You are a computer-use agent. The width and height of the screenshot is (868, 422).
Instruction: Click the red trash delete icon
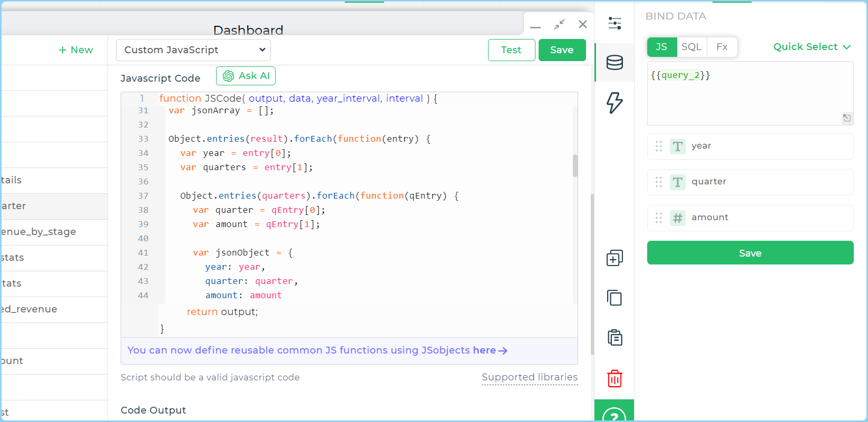615,378
